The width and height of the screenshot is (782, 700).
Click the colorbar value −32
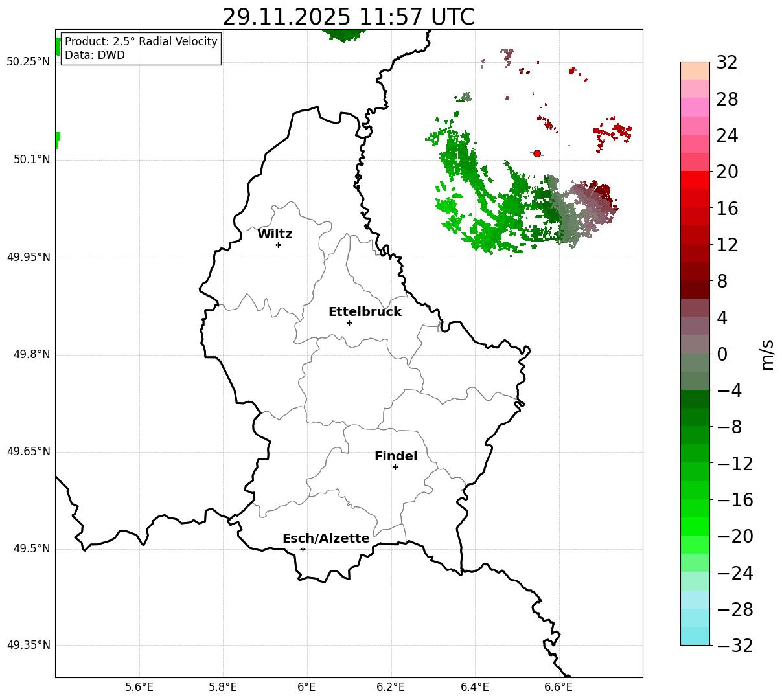(x=735, y=646)
